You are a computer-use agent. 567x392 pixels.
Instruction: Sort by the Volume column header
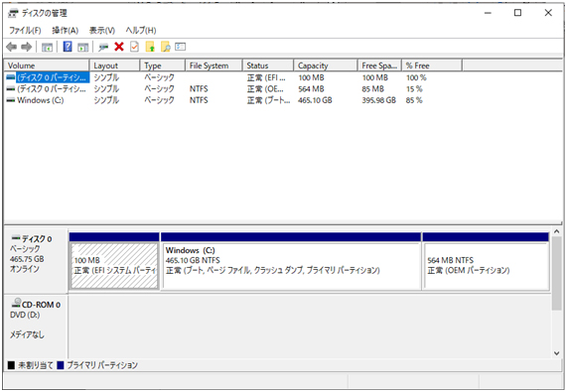[47, 65]
